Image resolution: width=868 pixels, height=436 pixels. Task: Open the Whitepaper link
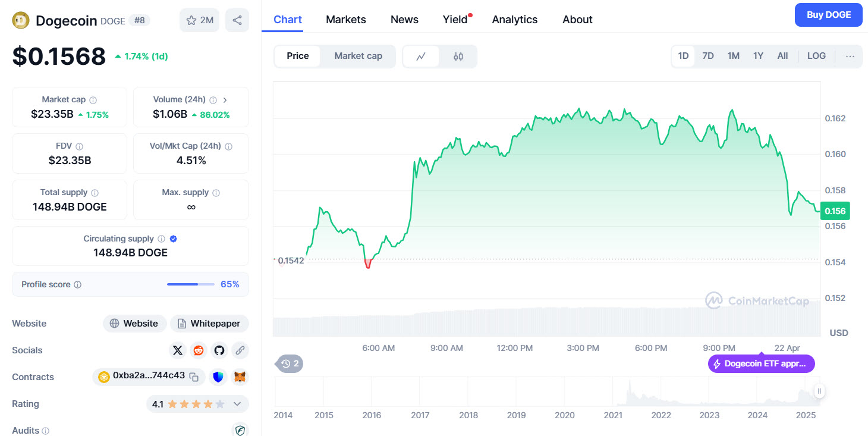coord(209,324)
